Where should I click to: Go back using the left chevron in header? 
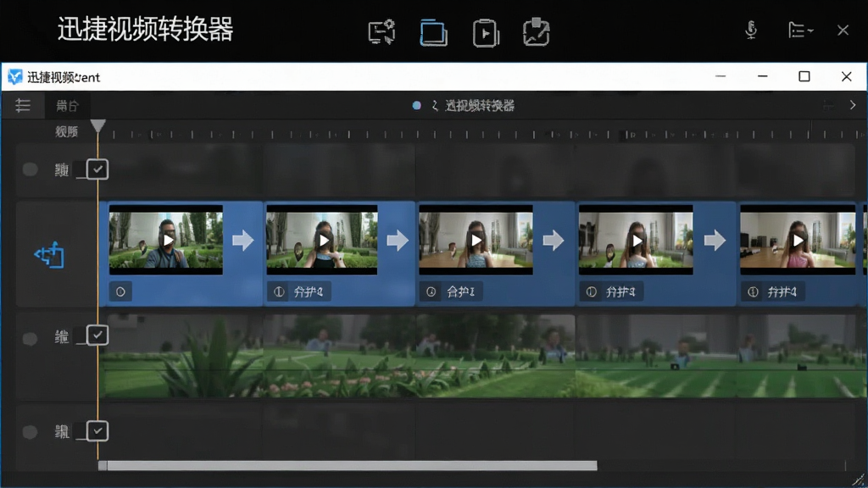coord(435,106)
